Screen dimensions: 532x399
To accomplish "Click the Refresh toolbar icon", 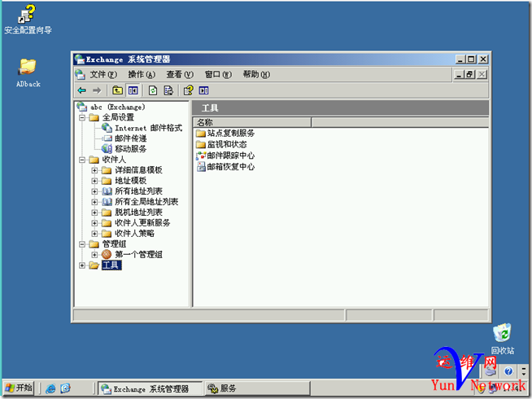I will pyautogui.click(x=153, y=90).
